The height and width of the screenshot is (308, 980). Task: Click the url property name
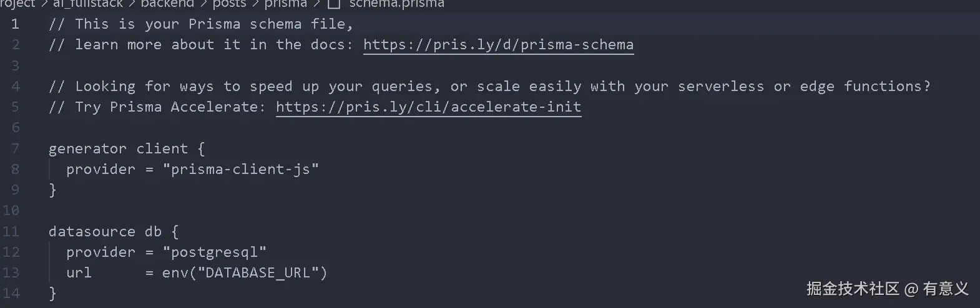point(79,273)
